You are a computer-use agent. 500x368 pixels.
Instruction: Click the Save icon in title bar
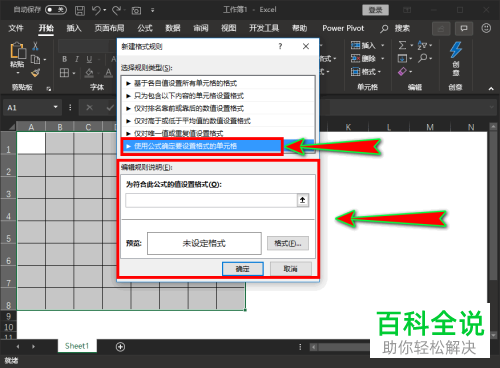pos(80,10)
